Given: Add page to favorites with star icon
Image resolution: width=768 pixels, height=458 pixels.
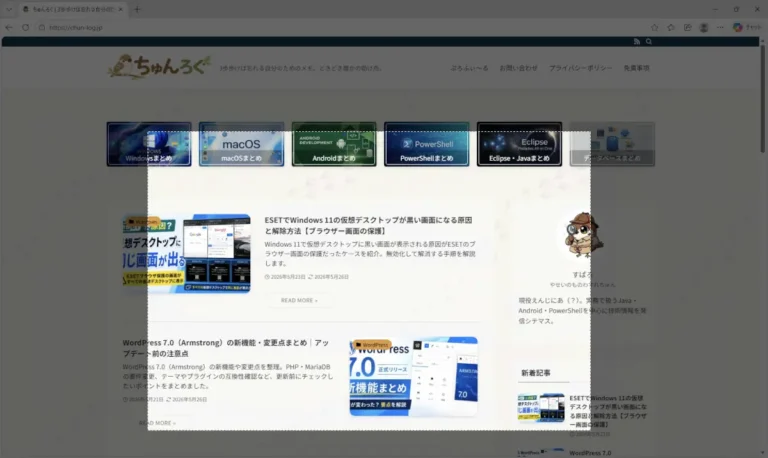Looking at the screenshot, I should tap(654, 27).
